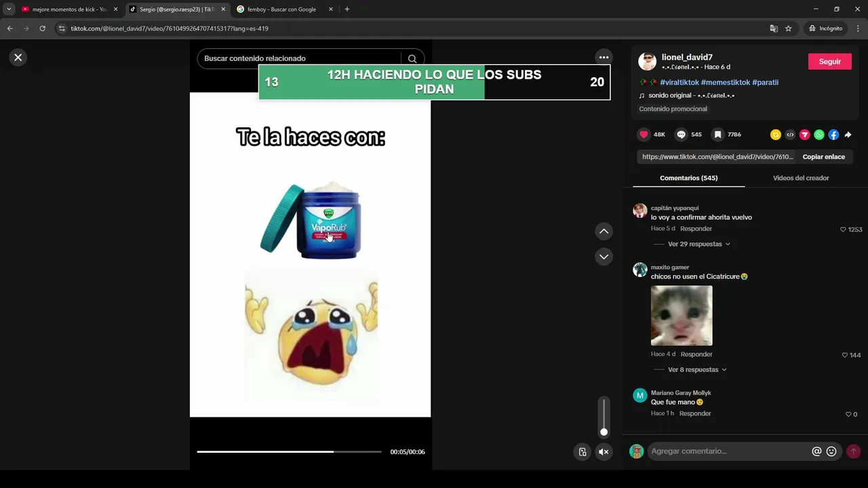Reply to capitán yupanqui's comment
Image resolution: width=868 pixels, height=488 pixels.
[696, 229]
